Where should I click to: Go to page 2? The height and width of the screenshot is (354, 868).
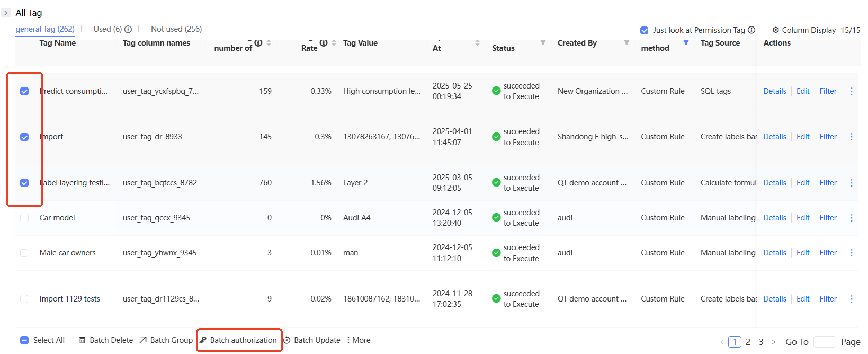[748, 342]
